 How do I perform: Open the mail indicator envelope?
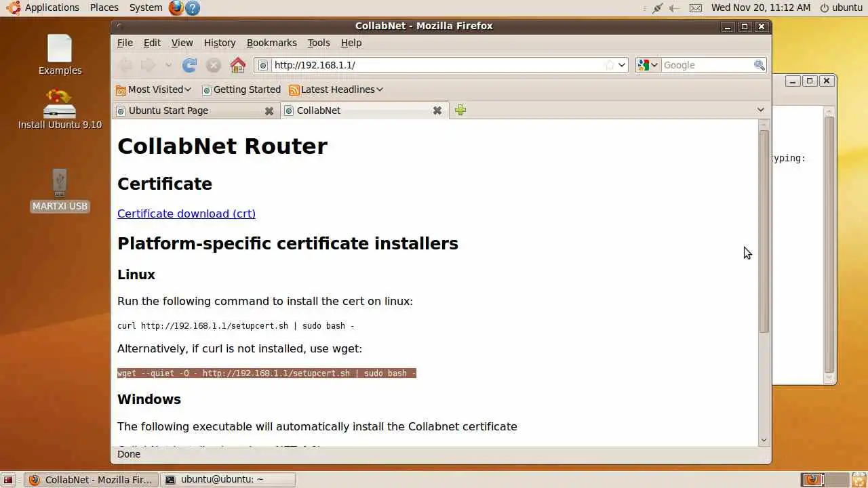point(696,7)
